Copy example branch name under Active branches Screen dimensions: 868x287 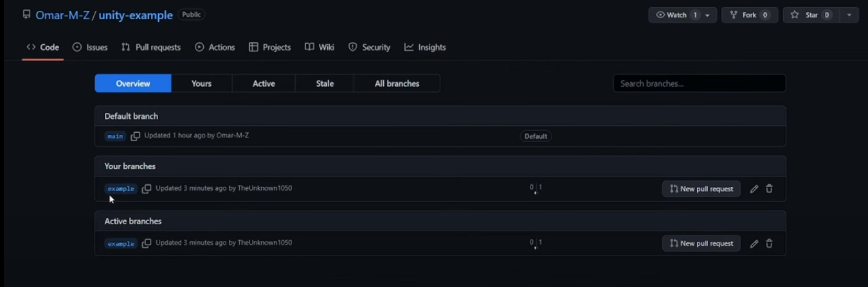coord(147,243)
